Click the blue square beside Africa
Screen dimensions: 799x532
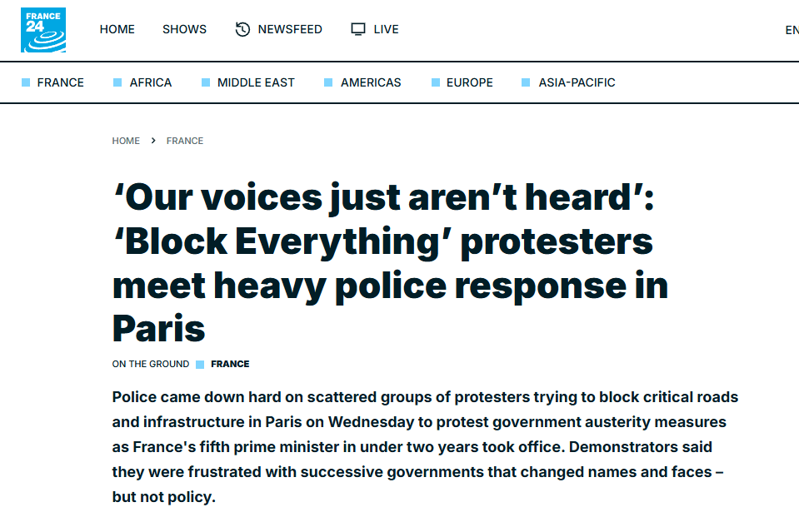(117, 82)
